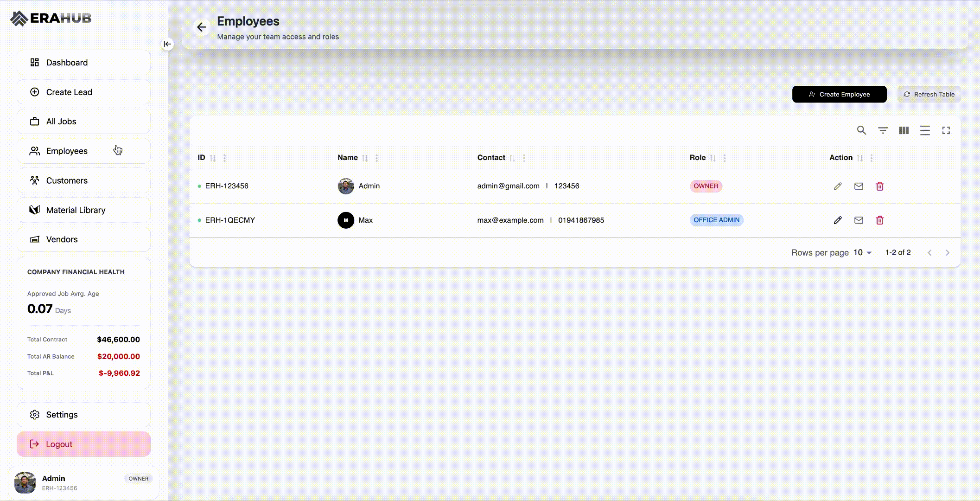Open the column visibility icon

pos(904,130)
